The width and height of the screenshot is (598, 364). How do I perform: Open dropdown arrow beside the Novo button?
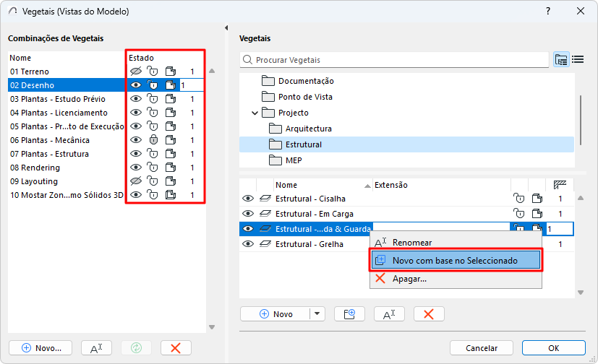pos(317,313)
